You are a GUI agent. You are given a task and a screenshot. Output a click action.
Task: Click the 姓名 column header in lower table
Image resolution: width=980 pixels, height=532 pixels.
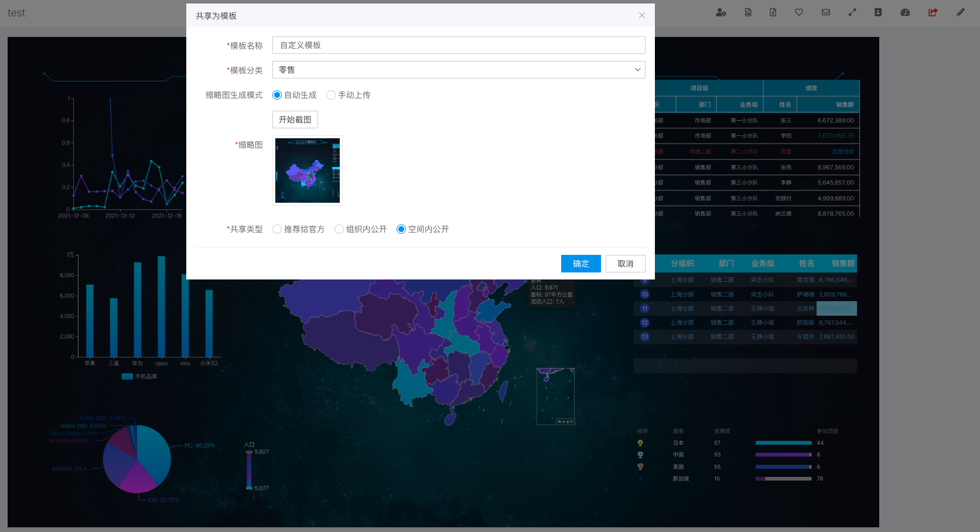pyautogui.click(x=807, y=264)
